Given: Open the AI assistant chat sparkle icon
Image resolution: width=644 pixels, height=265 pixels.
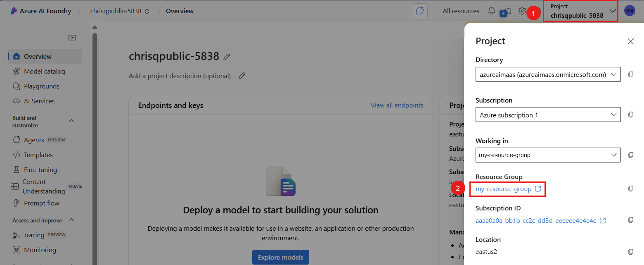Looking at the screenshot, I should pos(420,11).
